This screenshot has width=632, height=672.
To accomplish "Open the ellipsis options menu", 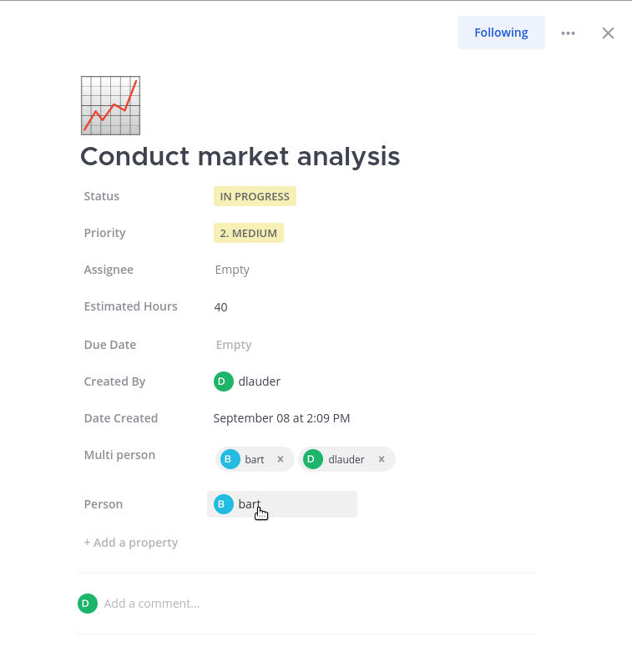I will pyautogui.click(x=569, y=33).
